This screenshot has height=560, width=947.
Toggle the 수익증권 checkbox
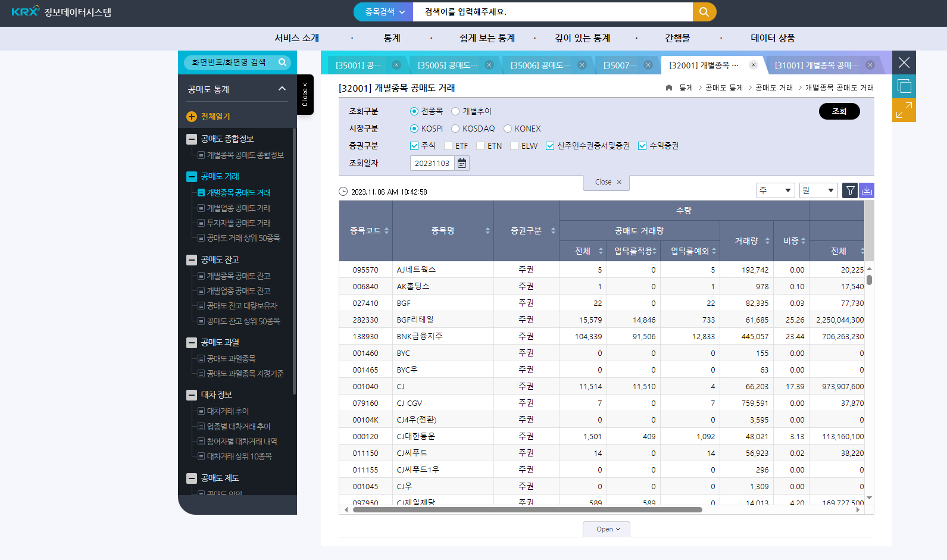tap(642, 146)
